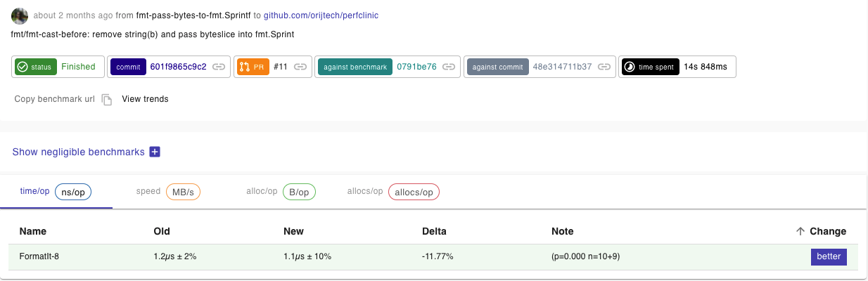Expand negligible benchmarks with plus icon
The width and height of the screenshot is (868, 281).
click(x=155, y=152)
